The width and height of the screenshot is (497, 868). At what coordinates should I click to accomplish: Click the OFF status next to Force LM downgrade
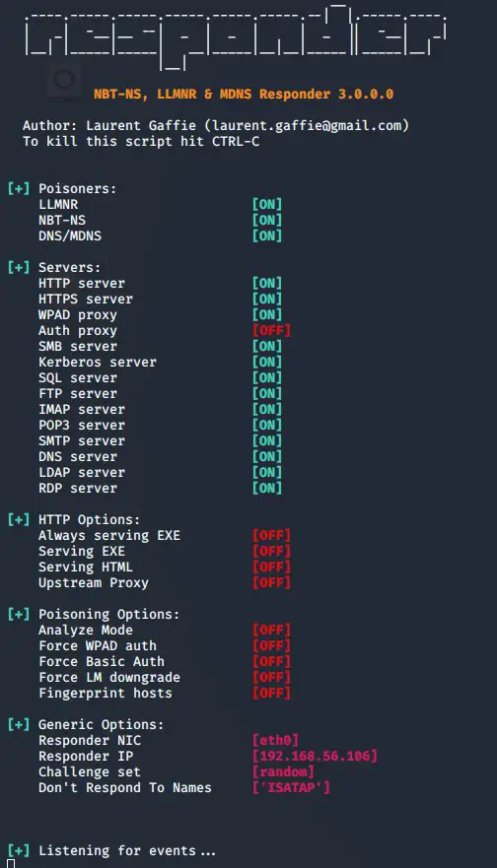tap(271, 677)
